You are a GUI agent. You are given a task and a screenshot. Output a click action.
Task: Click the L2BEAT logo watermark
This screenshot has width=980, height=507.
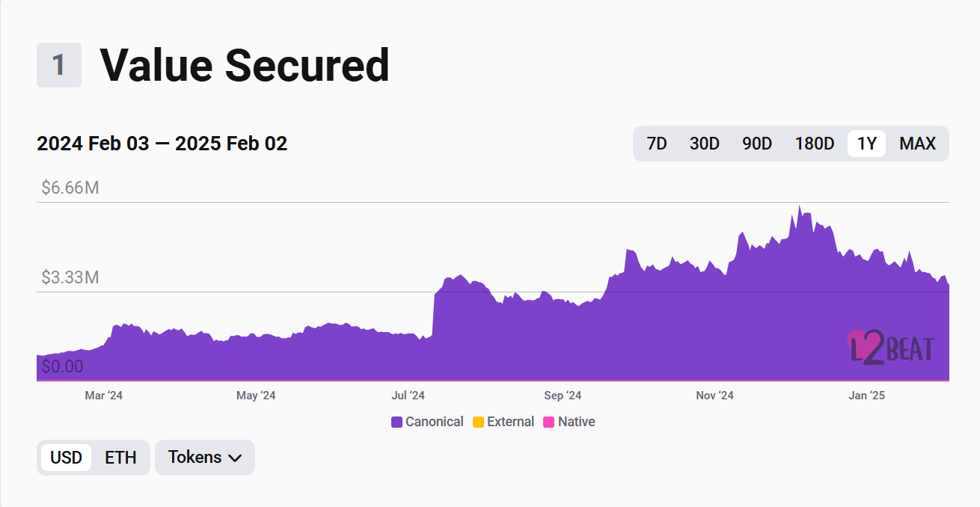[890, 348]
